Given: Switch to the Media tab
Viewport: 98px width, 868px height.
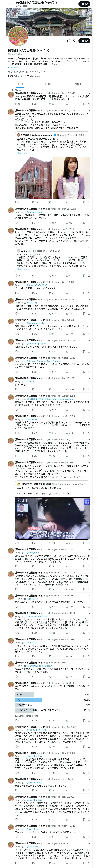Looking at the screenshot, I should pos(78,84).
